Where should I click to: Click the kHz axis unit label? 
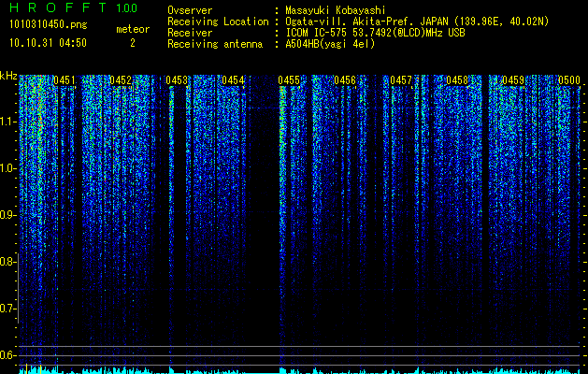(x=8, y=76)
